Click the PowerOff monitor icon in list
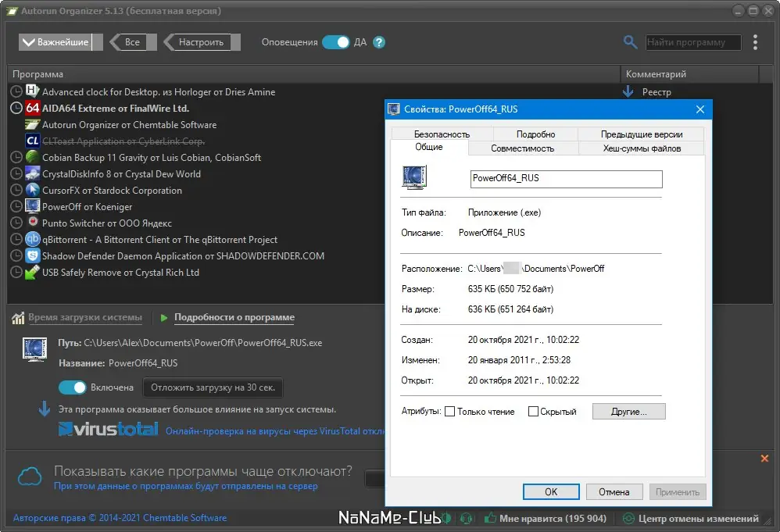Screen dimensions: 780x532 pos(32,206)
